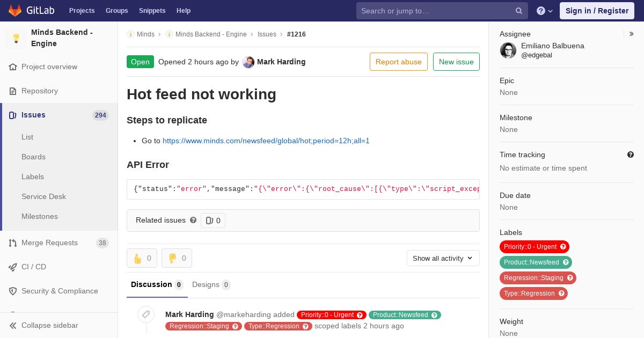Click Mark Harding's avatar in header
Viewport: 644px width, 338px height.
[x=248, y=62]
